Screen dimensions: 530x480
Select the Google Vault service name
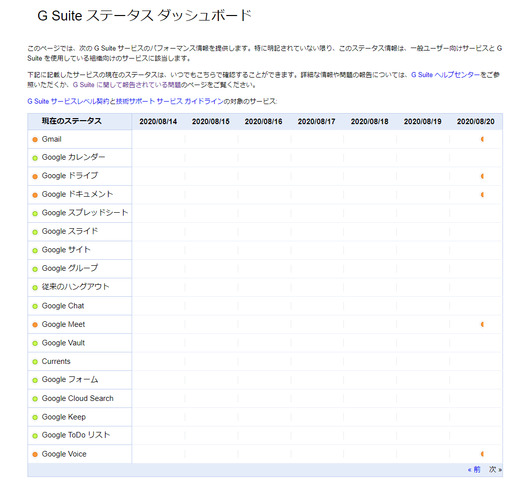tap(63, 343)
